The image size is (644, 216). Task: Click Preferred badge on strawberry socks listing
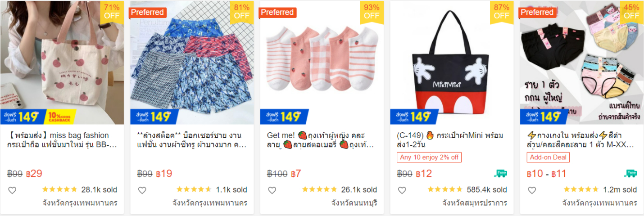(x=277, y=13)
